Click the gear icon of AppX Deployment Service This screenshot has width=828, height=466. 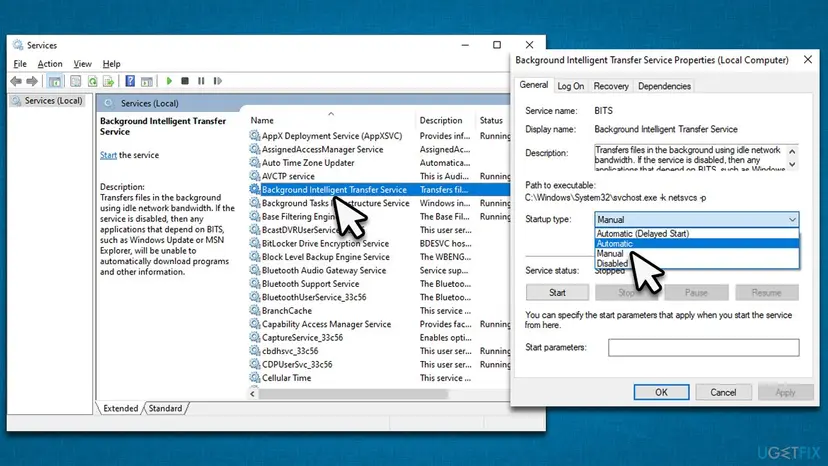pyautogui.click(x=255, y=136)
